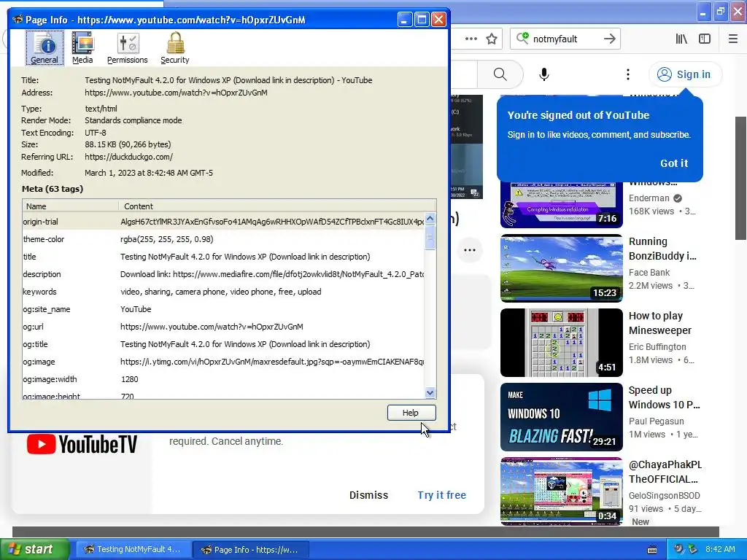Click Got it in the signed-out popup
Screen dimensions: 747x560
pos(674,163)
